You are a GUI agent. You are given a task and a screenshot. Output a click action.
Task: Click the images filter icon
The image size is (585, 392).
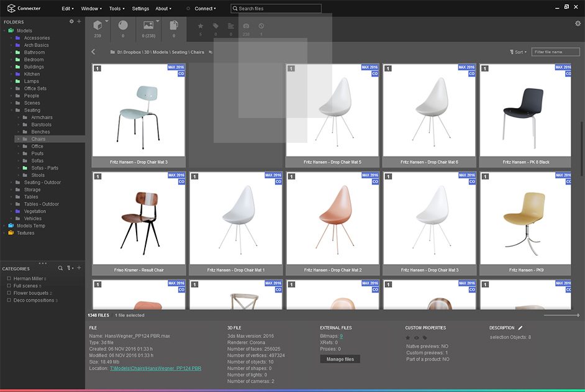148,25
